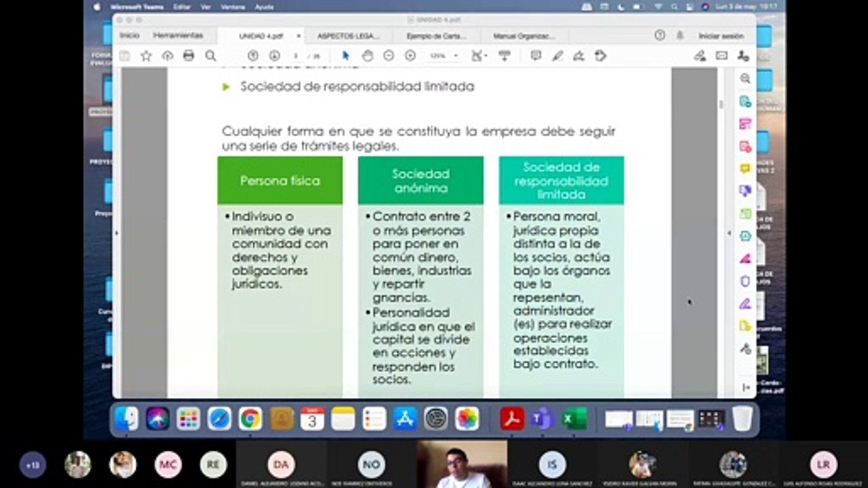Add a bookmark with the star icon
Viewport: 868px width, 488px height.
tap(146, 56)
